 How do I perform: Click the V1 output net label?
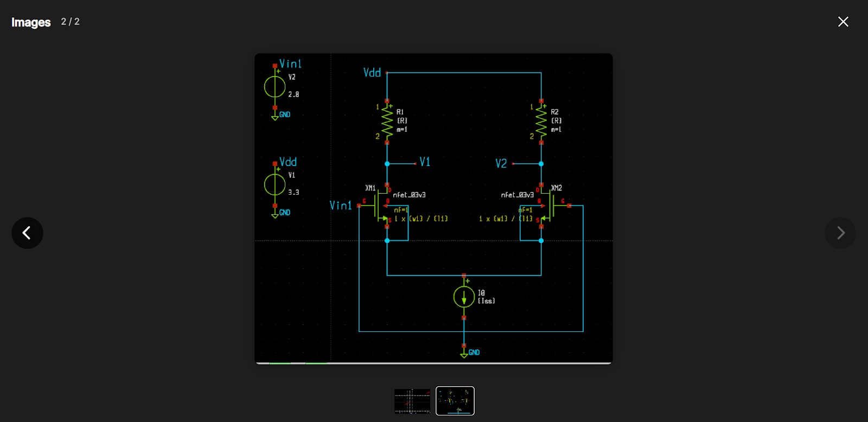click(425, 162)
